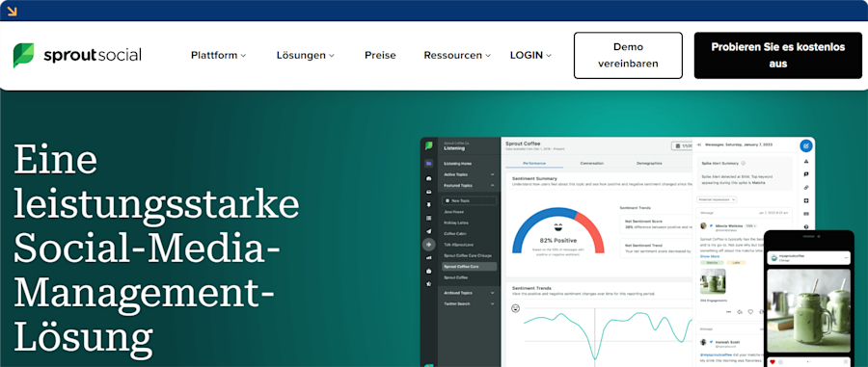
Task: Click matcha photo thumbnail in Minnie's message
Action: (x=713, y=281)
